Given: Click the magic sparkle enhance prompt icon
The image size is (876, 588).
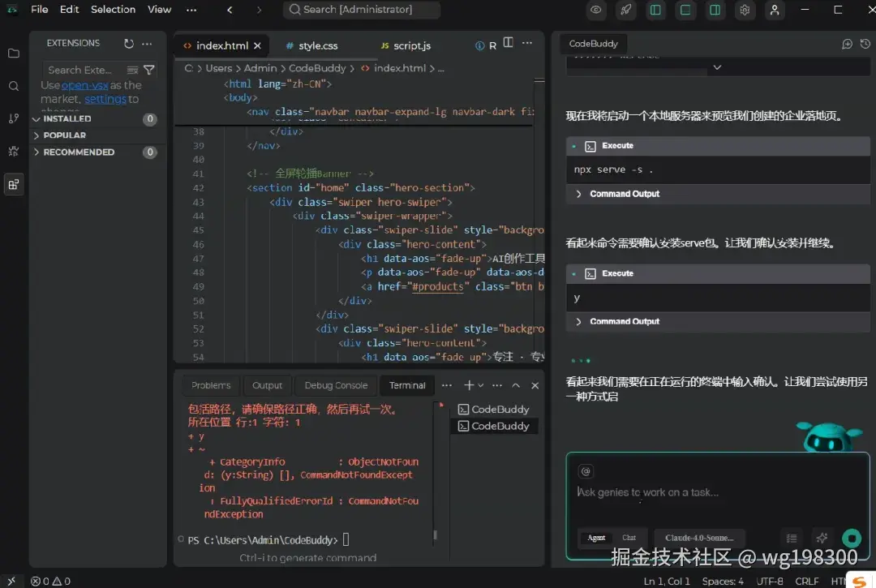Looking at the screenshot, I should point(822,538).
